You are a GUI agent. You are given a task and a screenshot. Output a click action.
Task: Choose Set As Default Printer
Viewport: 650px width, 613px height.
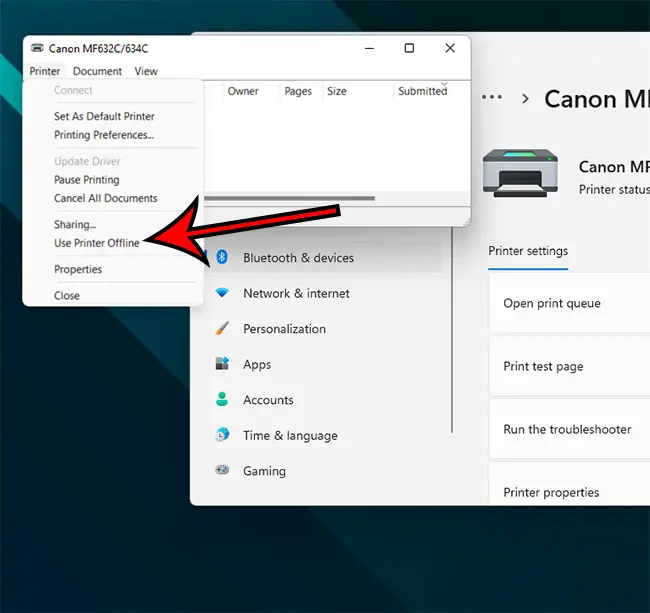point(104,117)
